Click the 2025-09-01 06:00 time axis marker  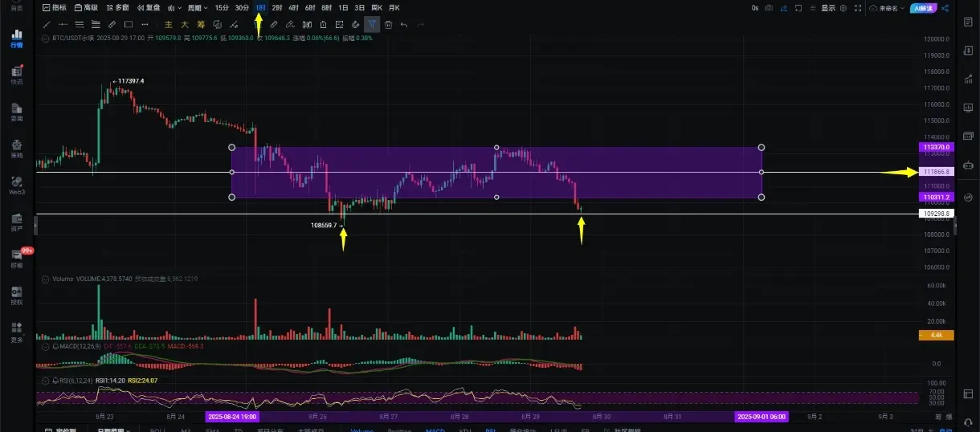(x=761, y=417)
